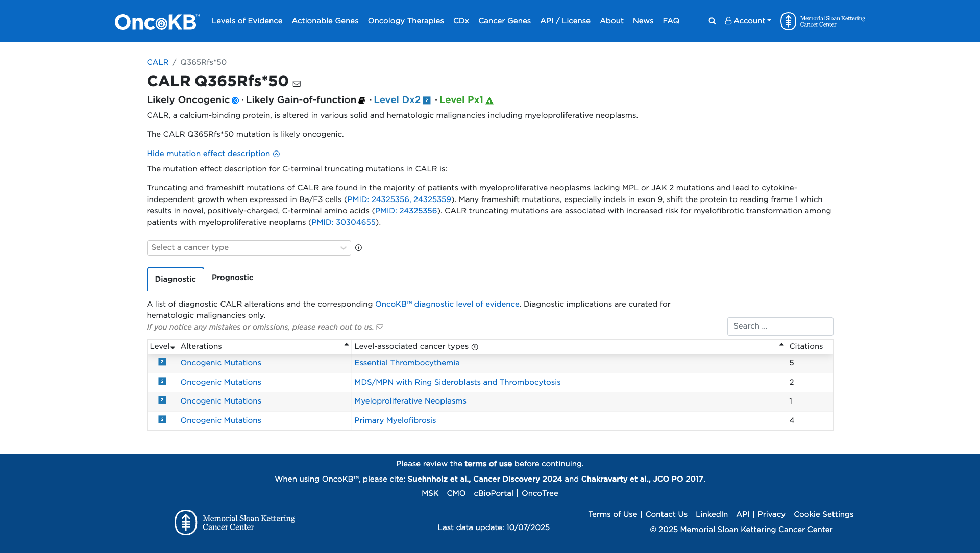Open the PMID: 30304655 citation link
This screenshot has height=553, width=980.
tap(343, 222)
